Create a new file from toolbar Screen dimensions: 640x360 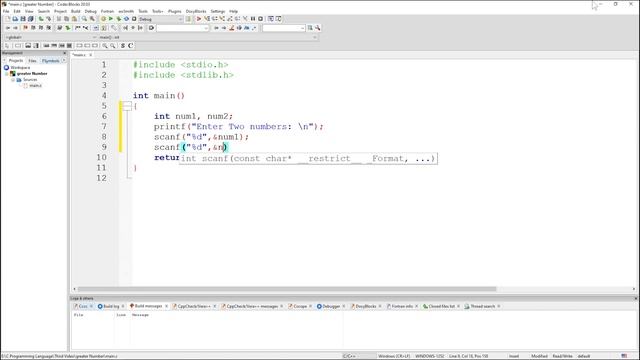7,19
